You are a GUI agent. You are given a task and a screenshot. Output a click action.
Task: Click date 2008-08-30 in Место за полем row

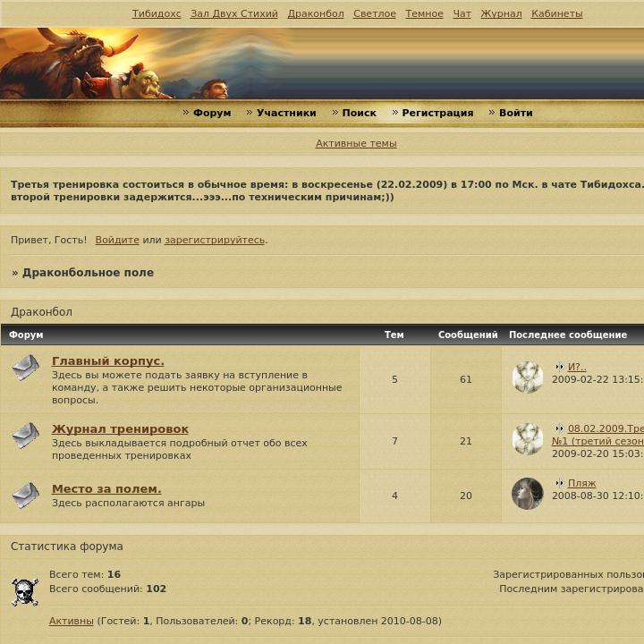(x=597, y=496)
